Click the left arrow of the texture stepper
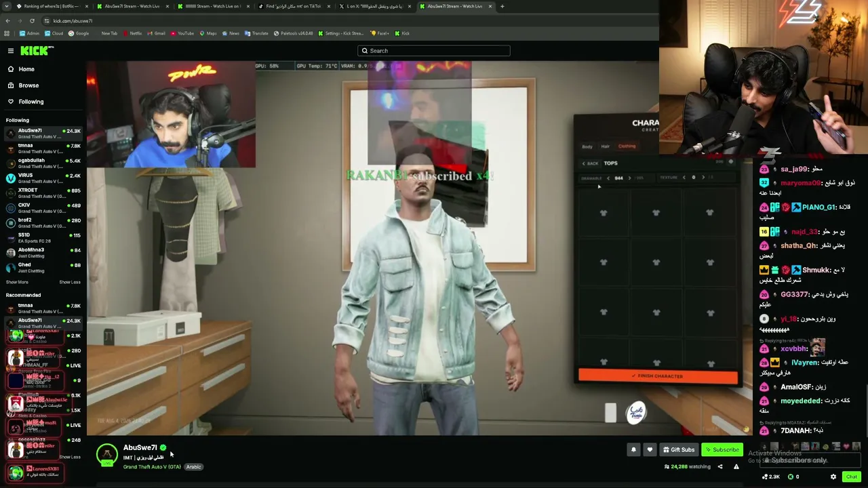868x488 pixels. click(x=684, y=178)
